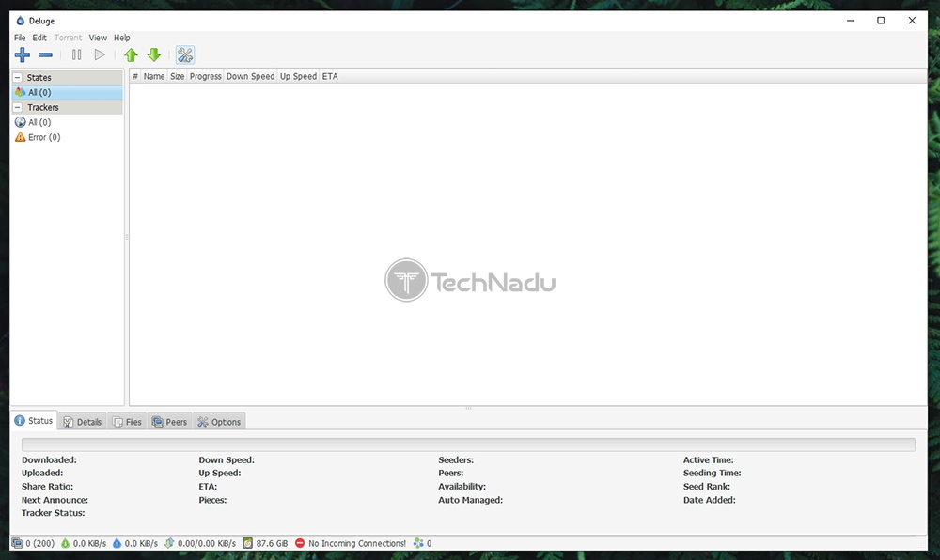Move torrent down with green down arrow
940x560 pixels.
(x=154, y=55)
